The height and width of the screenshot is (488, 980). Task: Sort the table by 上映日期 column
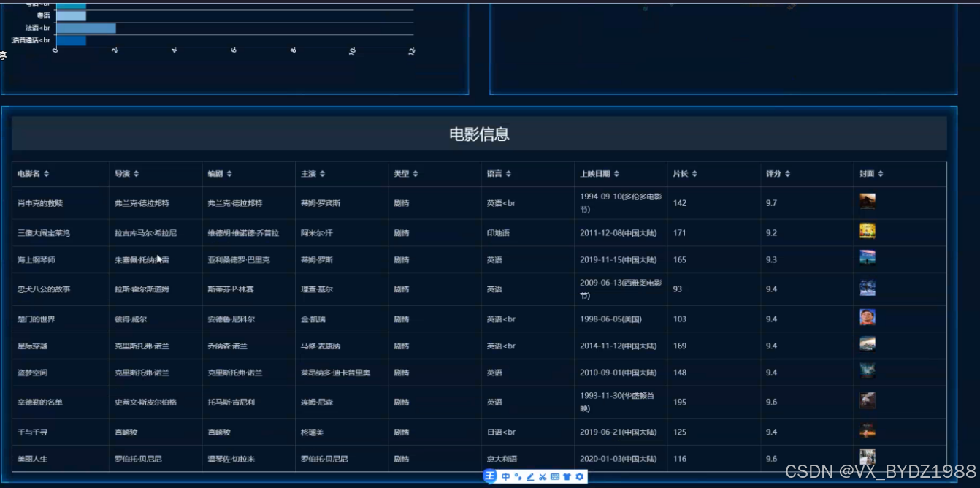(x=616, y=174)
